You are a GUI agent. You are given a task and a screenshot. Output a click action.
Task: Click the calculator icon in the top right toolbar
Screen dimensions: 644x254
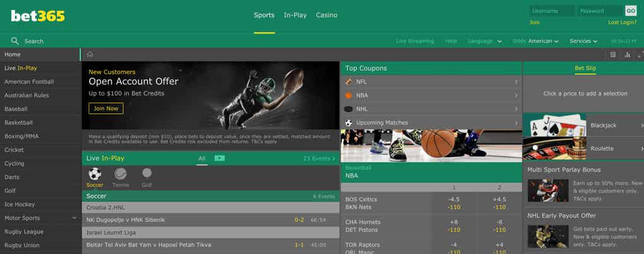(613, 54)
